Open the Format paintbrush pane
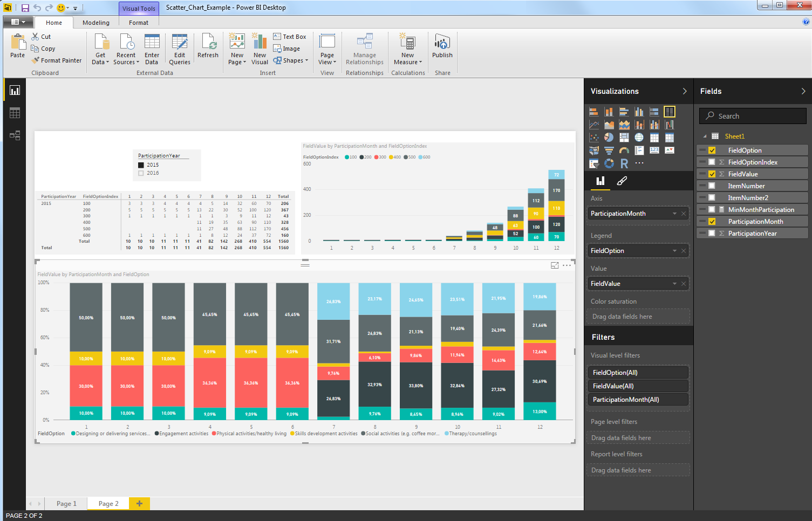This screenshot has width=812, height=521. coord(622,181)
